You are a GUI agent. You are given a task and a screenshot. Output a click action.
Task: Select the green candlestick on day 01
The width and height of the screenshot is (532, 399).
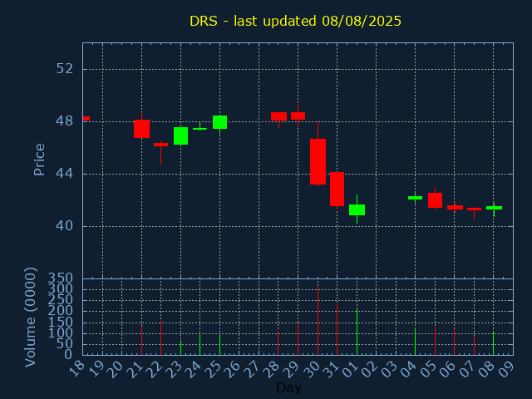(357, 209)
